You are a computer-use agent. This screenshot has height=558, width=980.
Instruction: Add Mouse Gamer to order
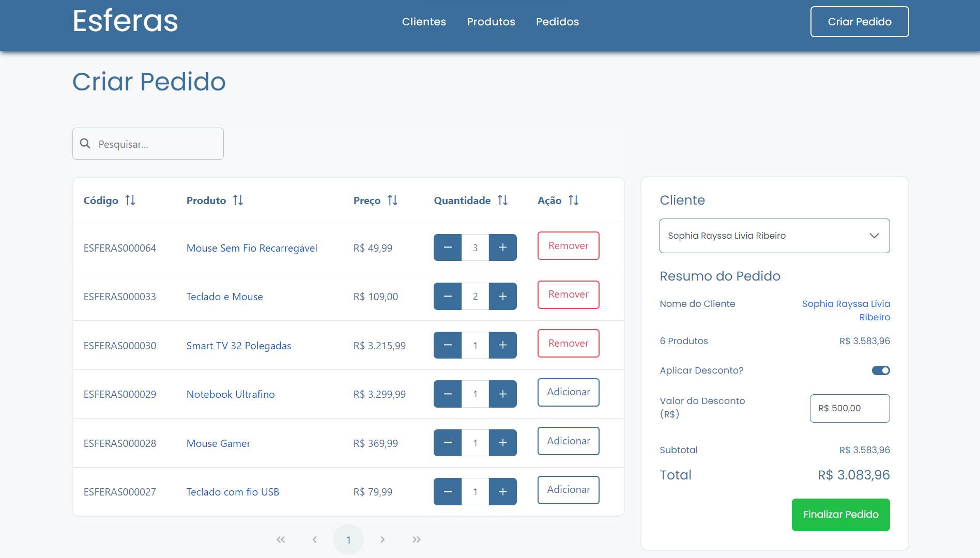click(x=569, y=441)
